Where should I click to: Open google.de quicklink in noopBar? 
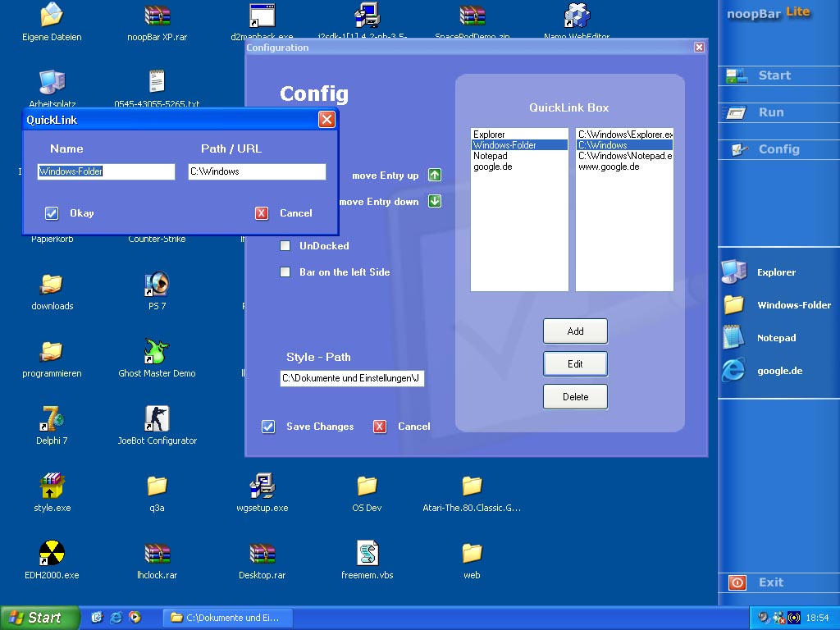[x=778, y=370]
